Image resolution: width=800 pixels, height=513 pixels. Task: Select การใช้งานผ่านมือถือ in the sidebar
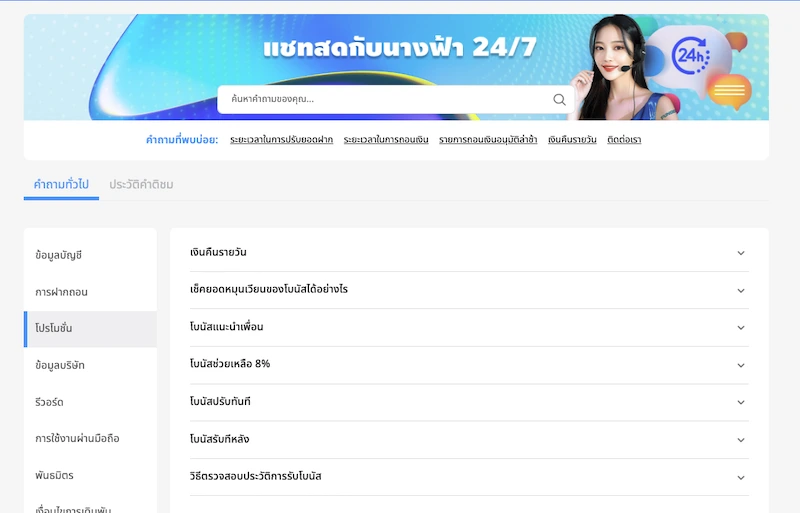(90, 438)
